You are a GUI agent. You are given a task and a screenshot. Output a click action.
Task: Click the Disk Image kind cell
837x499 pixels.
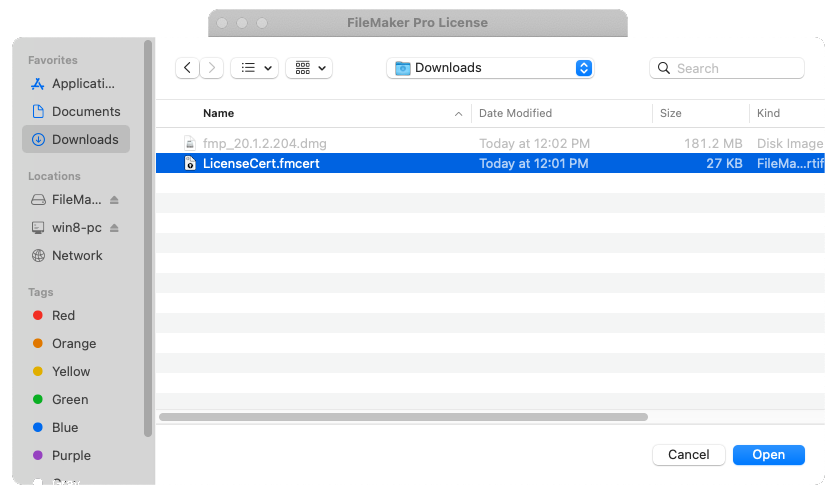click(790, 144)
